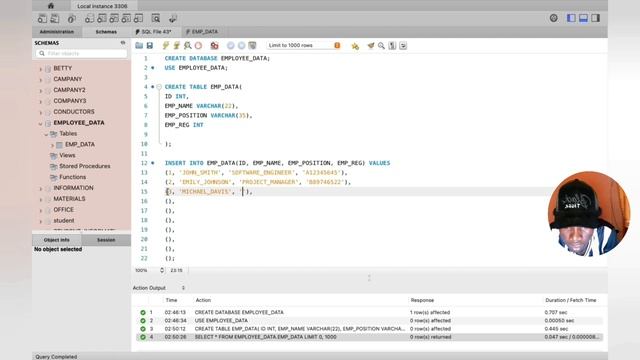The width and height of the screenshot is (640, 360).
Task: Open an SQL script file from main toolbar
Action: click(55, 18)
